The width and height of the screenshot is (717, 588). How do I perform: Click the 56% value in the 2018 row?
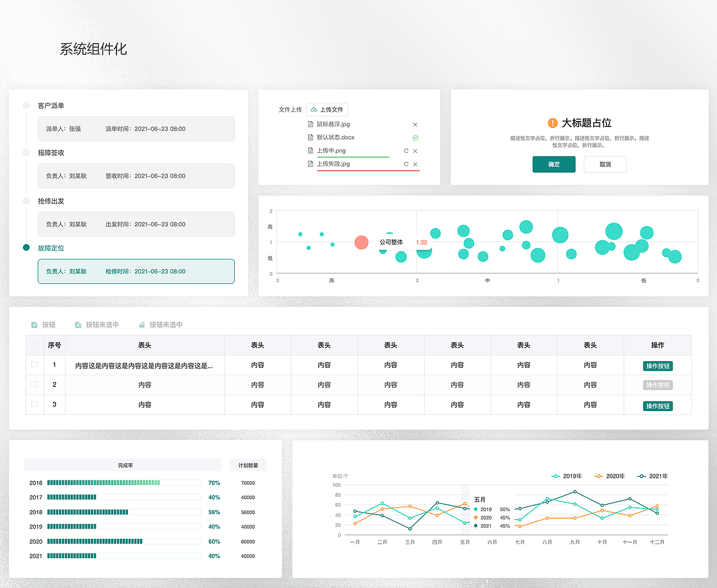click(214, 512)
